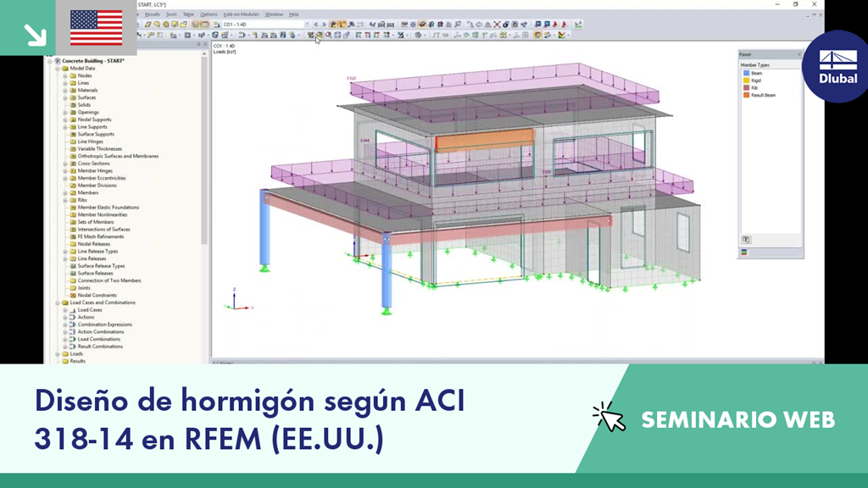Click the small button at Panel bottom-left
The width and height of the screenshot is (868, 488).
pos(746,240)
